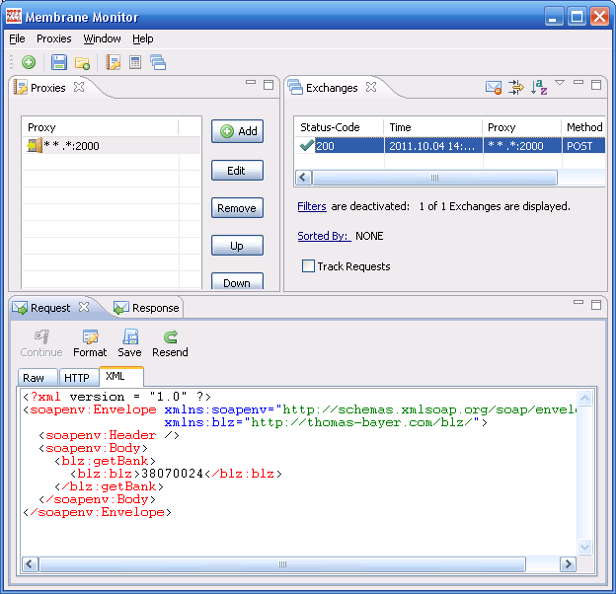Click the A-Z sort icon in Exchanges
The width and height of the screenshot is (616, 594).
pos(539,87)
